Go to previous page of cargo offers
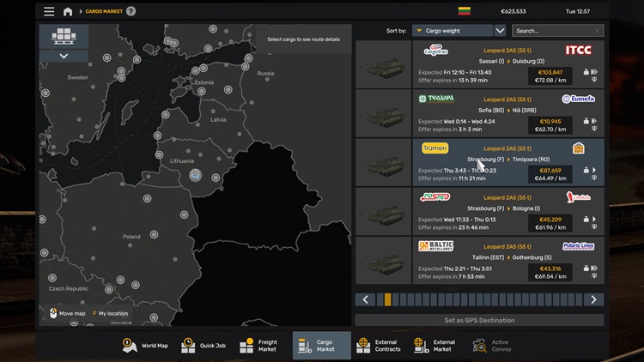 pyautogui.click(x=366, y=299)
